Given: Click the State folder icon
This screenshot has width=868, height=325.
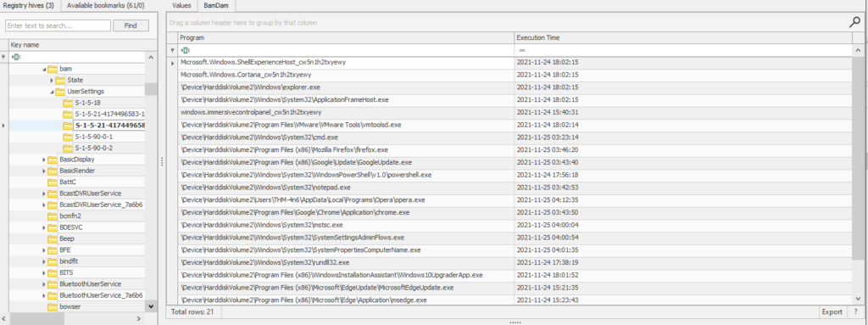Looking at the screenshot, I should [x=60, y=81].
